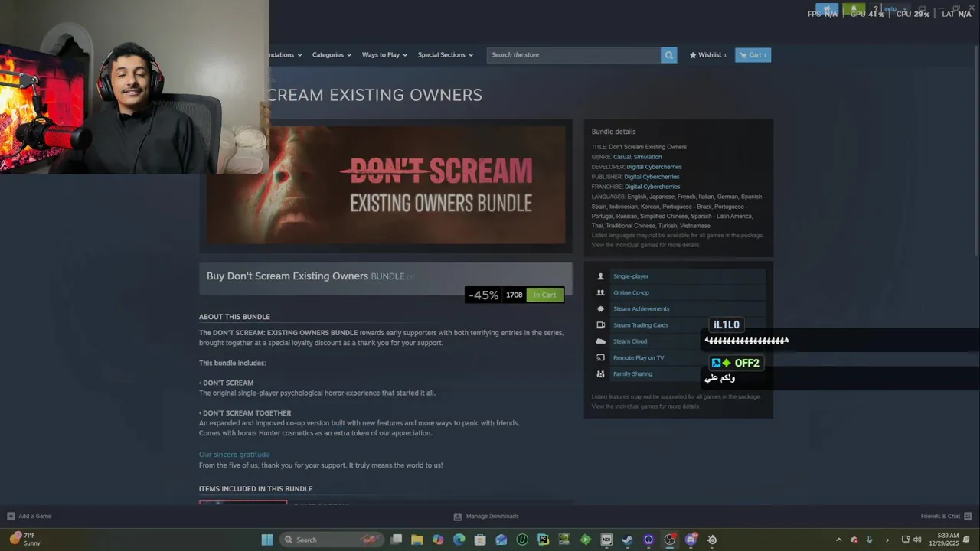This screenshot has width=980, height=551.
Task: Open the Remote Play on TV link
Action: 639,357
